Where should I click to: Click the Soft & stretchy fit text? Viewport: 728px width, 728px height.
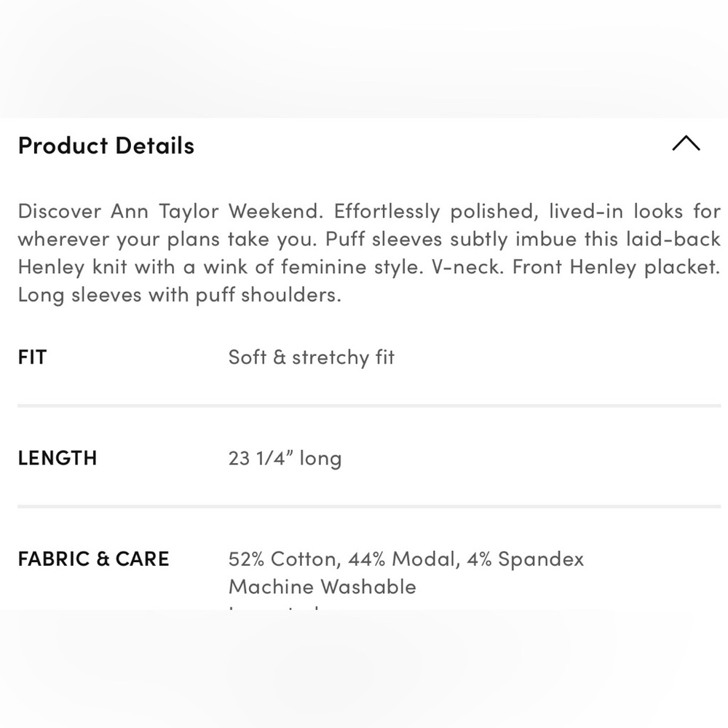311,357
